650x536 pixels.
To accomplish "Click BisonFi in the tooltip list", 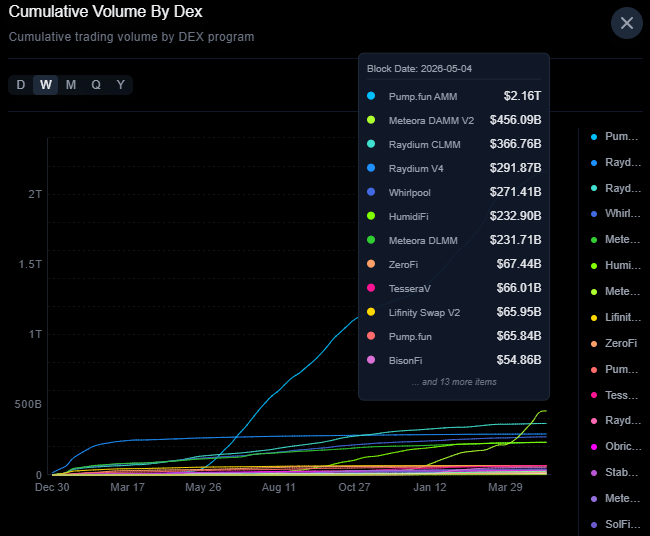I will point(405,361).
